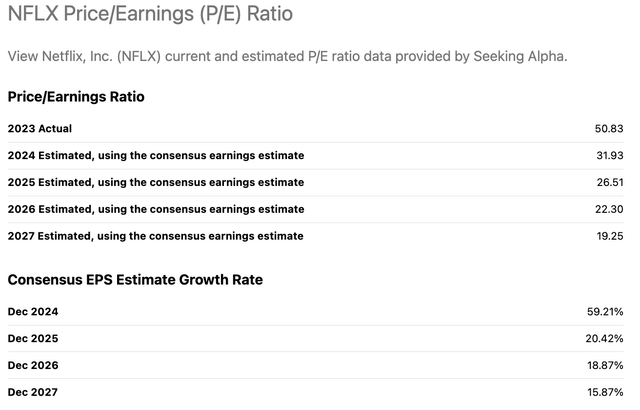The width and height of the screenshot is (640, 410).
Task: Click the 22.30 ratio value
Action: tap(609, 209)
